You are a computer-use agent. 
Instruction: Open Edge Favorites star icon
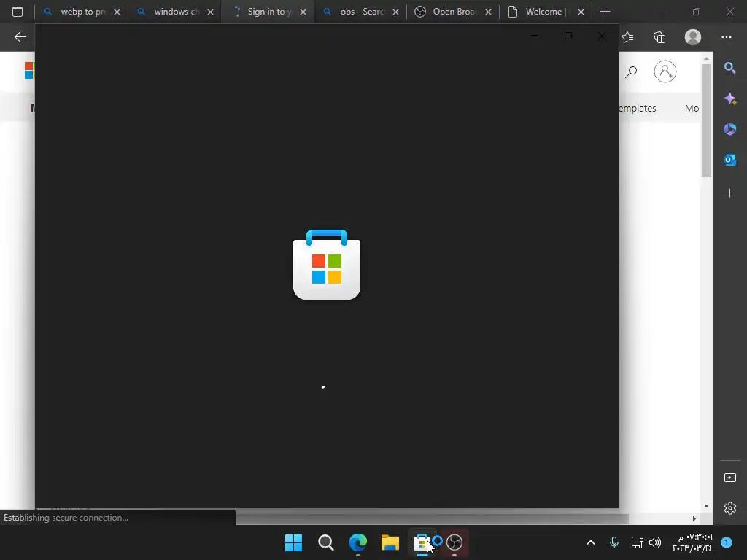628,37
